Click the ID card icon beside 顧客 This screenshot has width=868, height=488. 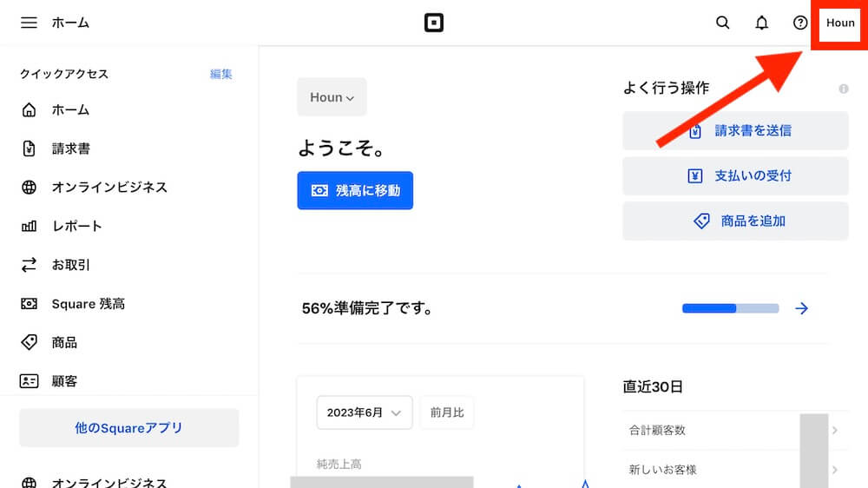[x=29, y=381]
